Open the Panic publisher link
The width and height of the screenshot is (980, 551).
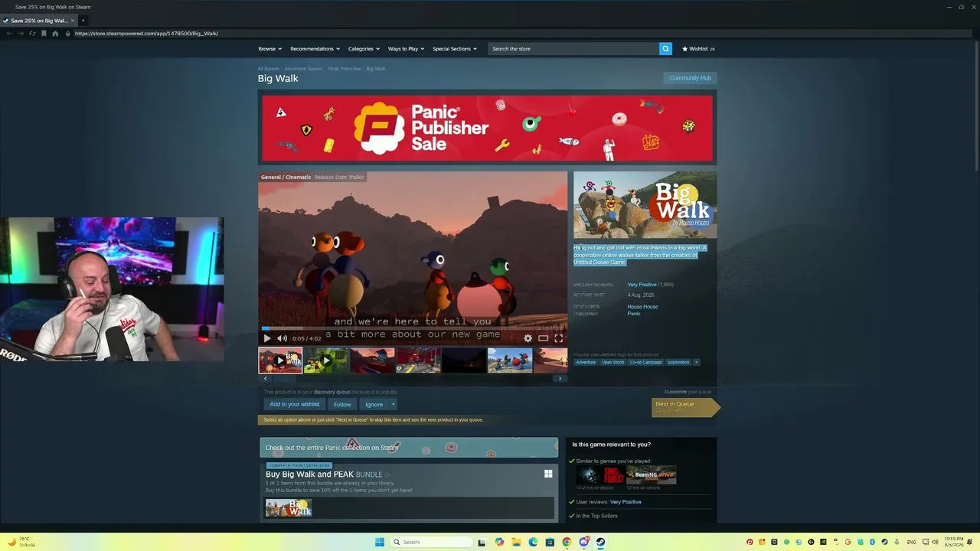click(x=634, y=314)
